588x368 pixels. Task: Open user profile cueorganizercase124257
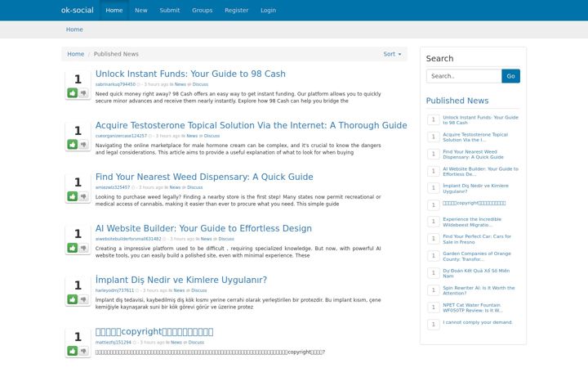pyautogui.click(x=121, y=136)
